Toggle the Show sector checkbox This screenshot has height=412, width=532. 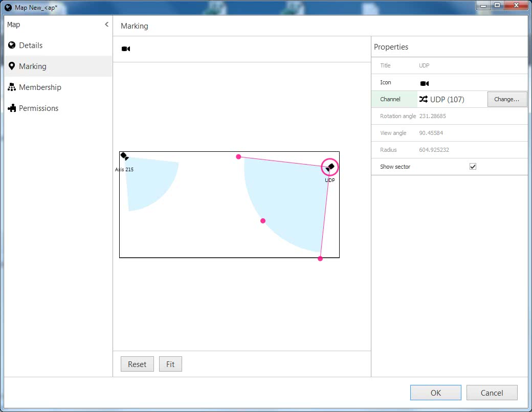pyautogui.click(x=473, y=167)
